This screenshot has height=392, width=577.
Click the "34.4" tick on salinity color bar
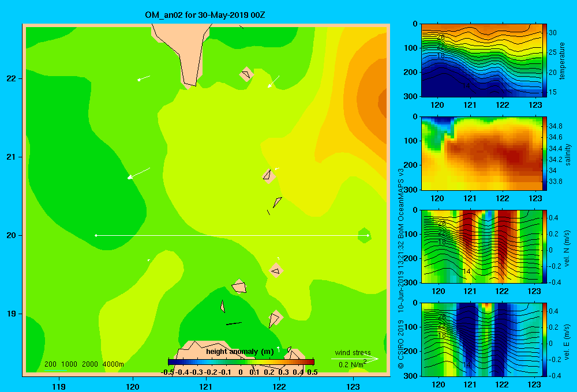click(x=556, y=149)
